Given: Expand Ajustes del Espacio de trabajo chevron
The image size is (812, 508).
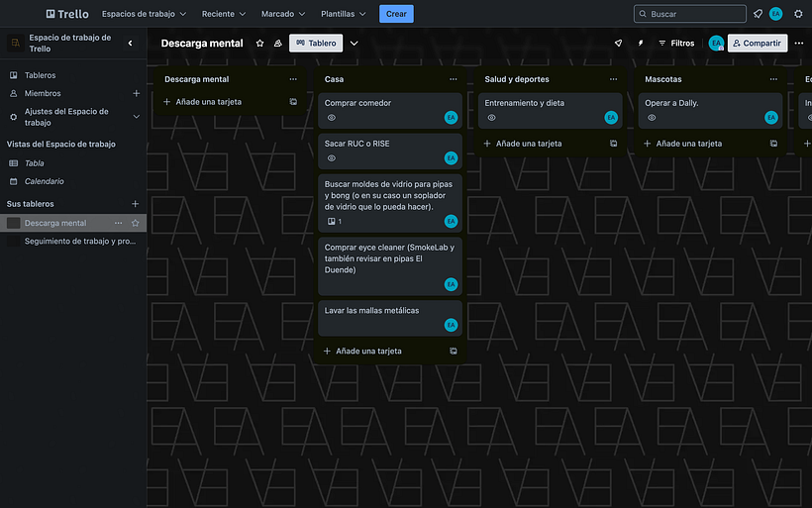Looking at the screenshot, I should (x=137, y=117).
